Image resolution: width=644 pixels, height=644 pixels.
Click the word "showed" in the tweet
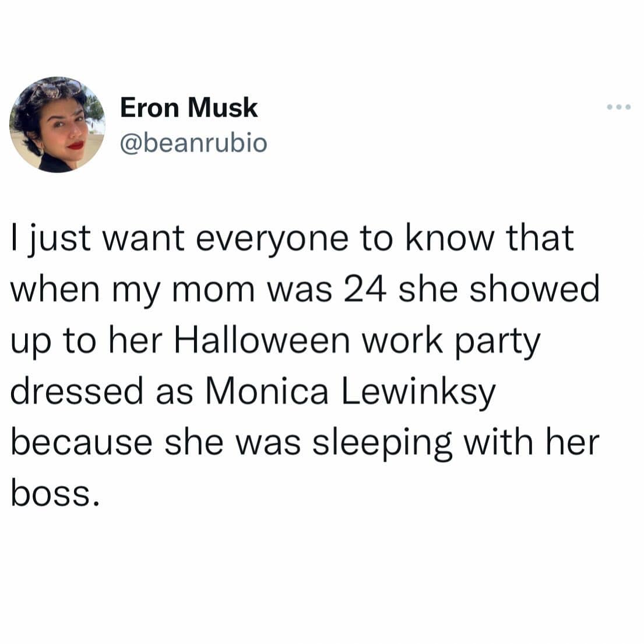tap(534, 290)
